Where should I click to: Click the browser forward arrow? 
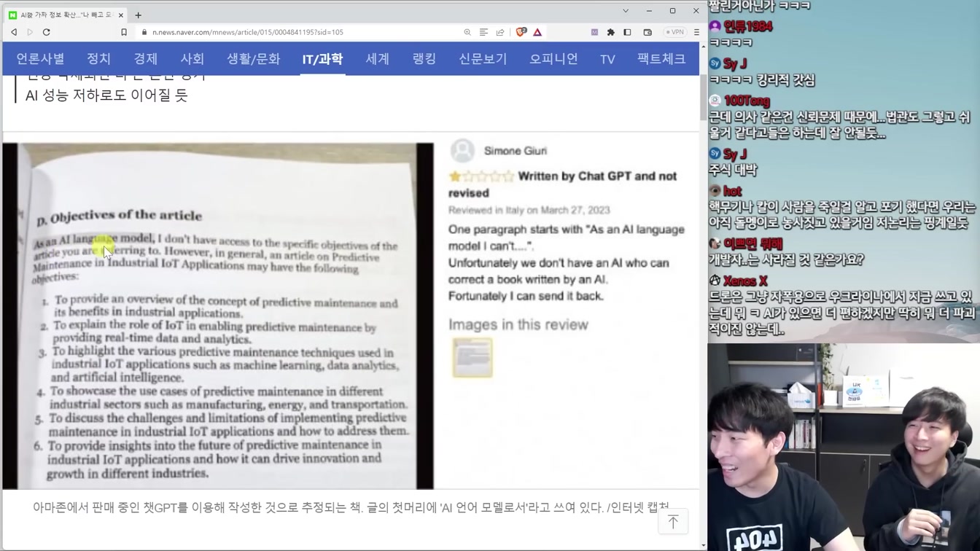[x=30, y=32]
